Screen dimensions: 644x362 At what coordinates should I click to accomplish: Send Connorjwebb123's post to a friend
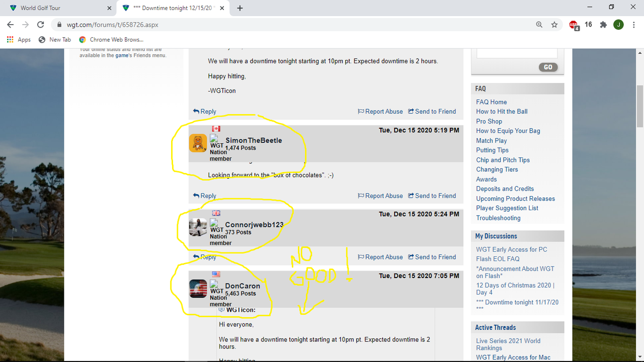click(432, 257)
